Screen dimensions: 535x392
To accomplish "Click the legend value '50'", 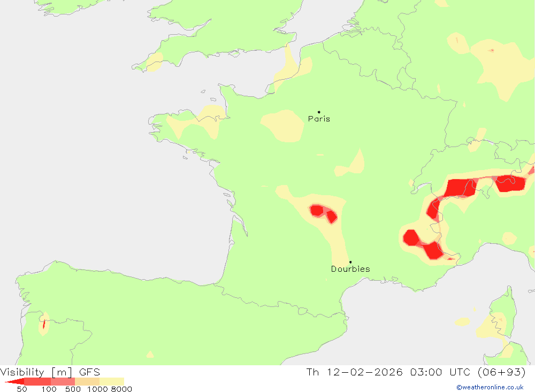I will click(22, 389).
